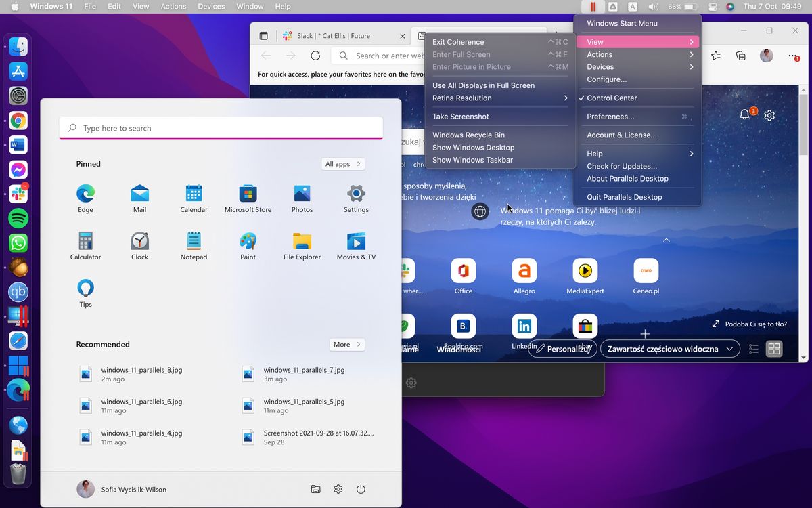Click the power icon in the Start menu
The image size is (812, 508).
point(361,489)
